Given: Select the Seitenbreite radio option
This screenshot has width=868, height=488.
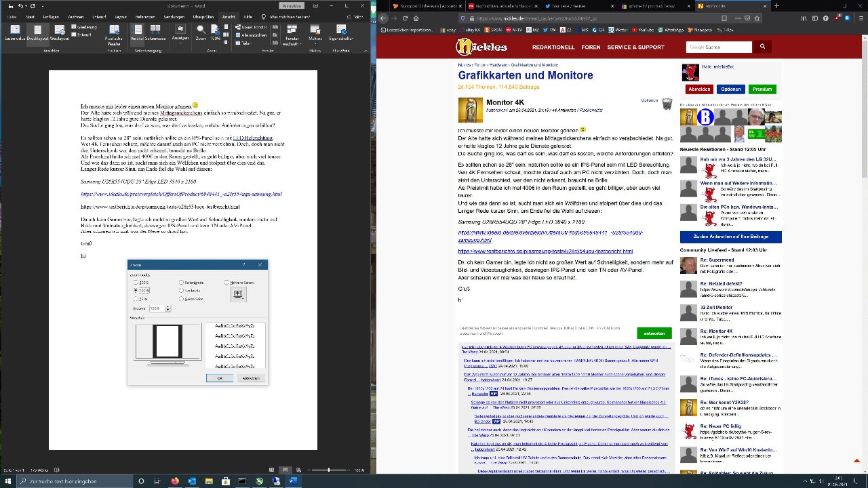Looking at the screenshot, I should pos(191,282).
